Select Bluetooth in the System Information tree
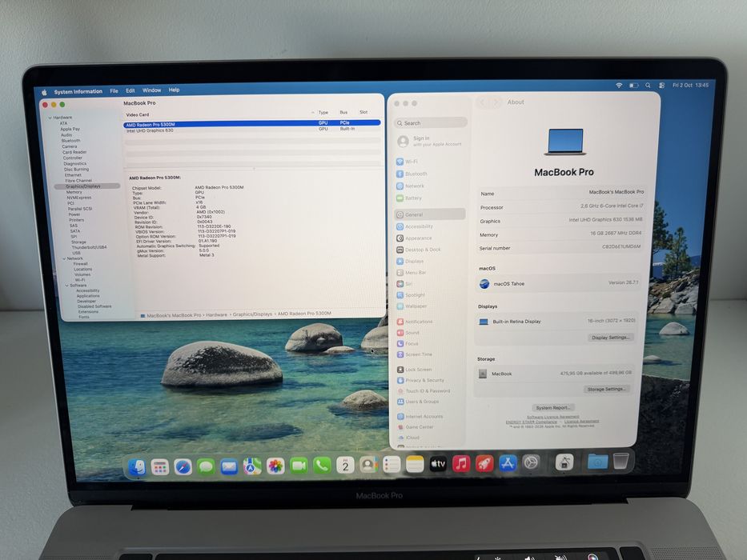Screen dimensions: 747x560 70,141
